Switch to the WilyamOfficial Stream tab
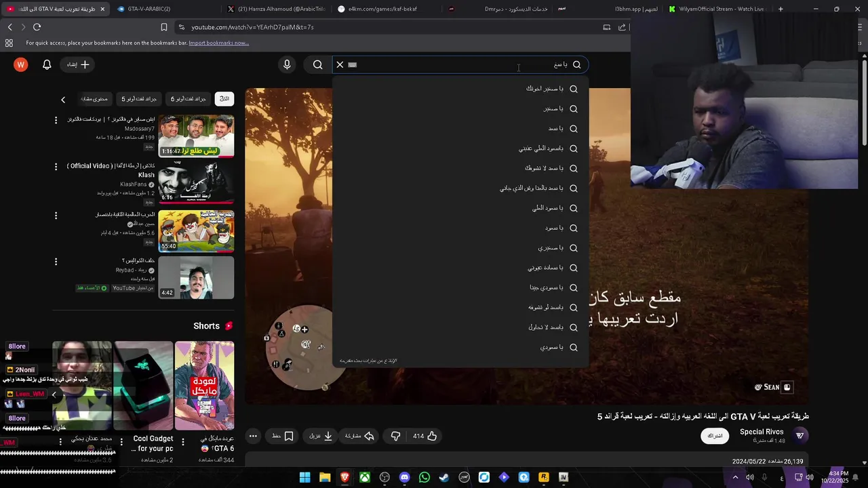 pyautogui.click(x=716, y=9)
